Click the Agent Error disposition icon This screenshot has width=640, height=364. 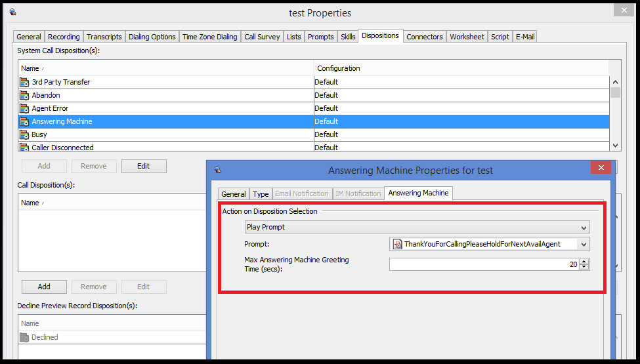24,108
